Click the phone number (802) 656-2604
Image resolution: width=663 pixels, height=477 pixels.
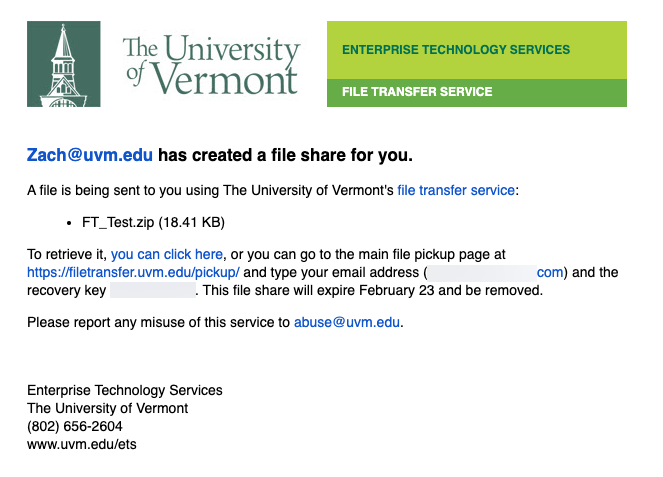75,426
